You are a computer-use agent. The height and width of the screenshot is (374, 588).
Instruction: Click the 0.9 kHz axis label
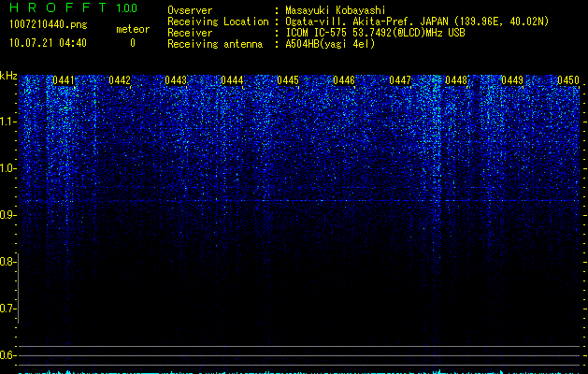coord(7,215)
